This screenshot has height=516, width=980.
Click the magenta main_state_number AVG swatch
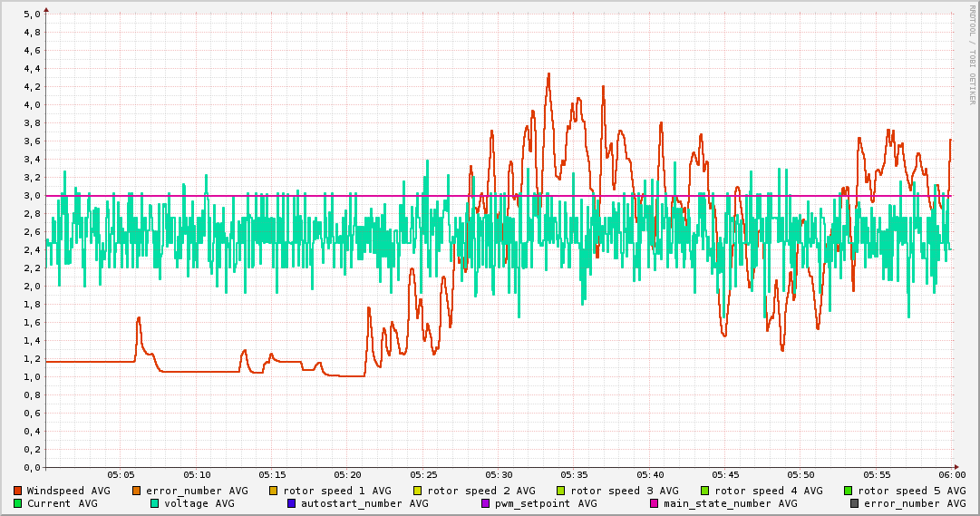pyautogui.click(x=655, y=503)
